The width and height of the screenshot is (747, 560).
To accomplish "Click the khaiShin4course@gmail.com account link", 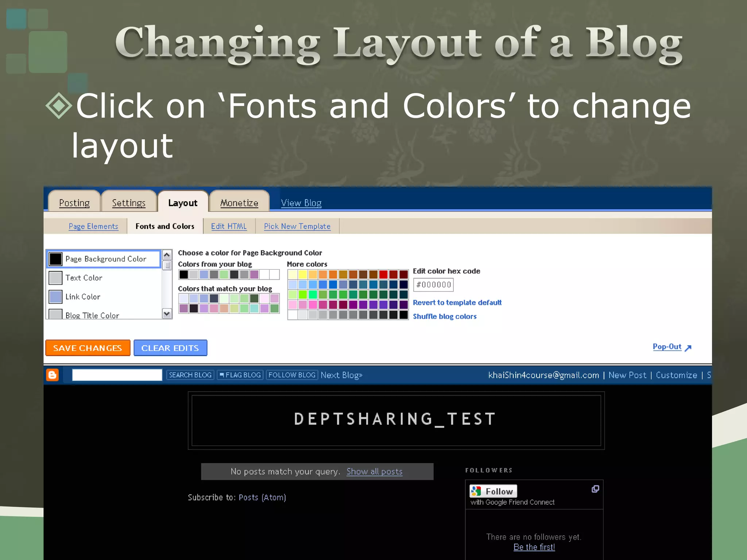I will [543, 375].
